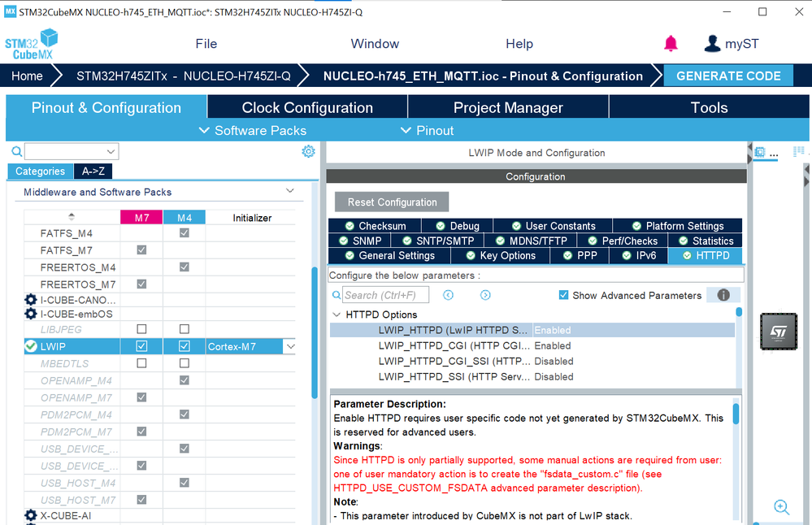
Task: Select the LWIP_HTTPD_SSI parameter row
Action: [532, 376]
